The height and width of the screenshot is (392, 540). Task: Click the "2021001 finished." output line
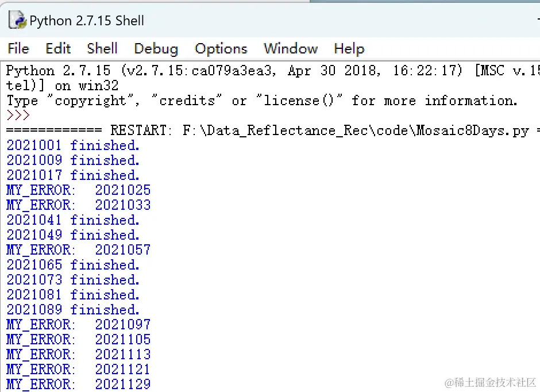(73, 145)
